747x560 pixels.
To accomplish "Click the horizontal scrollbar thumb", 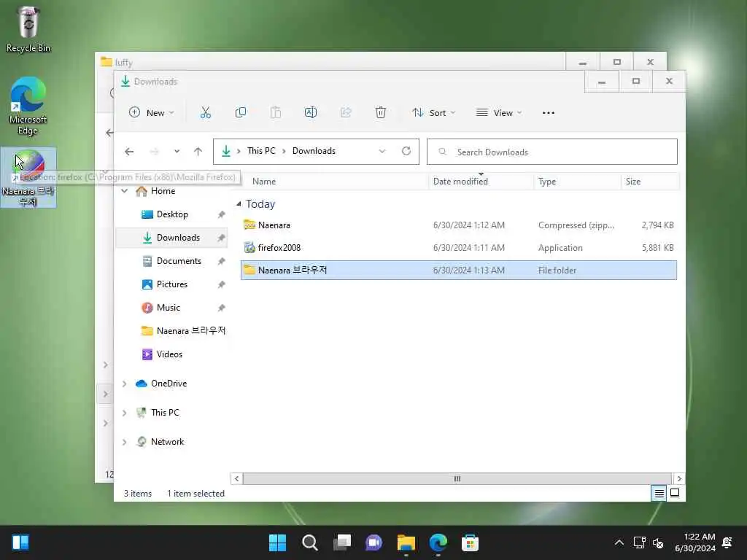I will (x=457, y=478).
